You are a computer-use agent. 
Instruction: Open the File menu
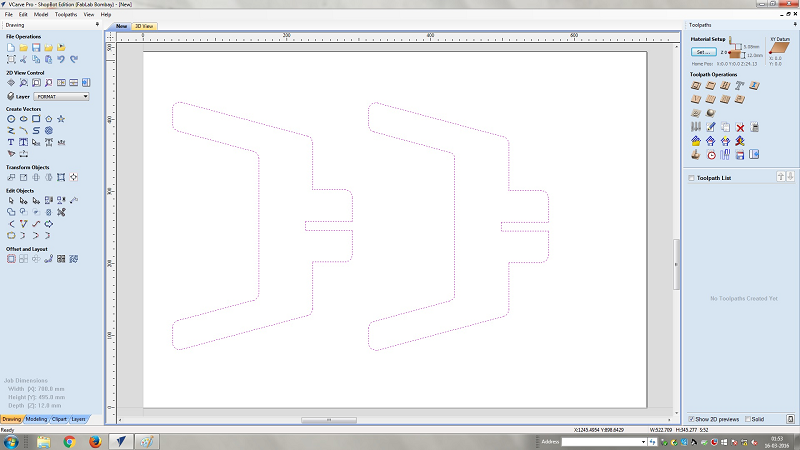(x=9, y=14)
